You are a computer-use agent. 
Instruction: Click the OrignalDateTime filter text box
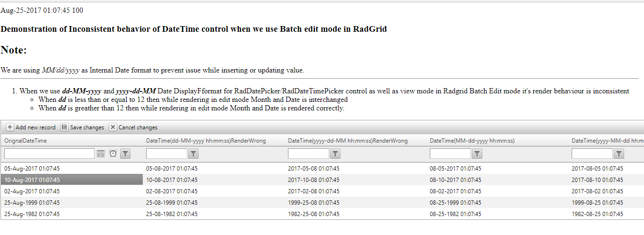coord(50,154)
